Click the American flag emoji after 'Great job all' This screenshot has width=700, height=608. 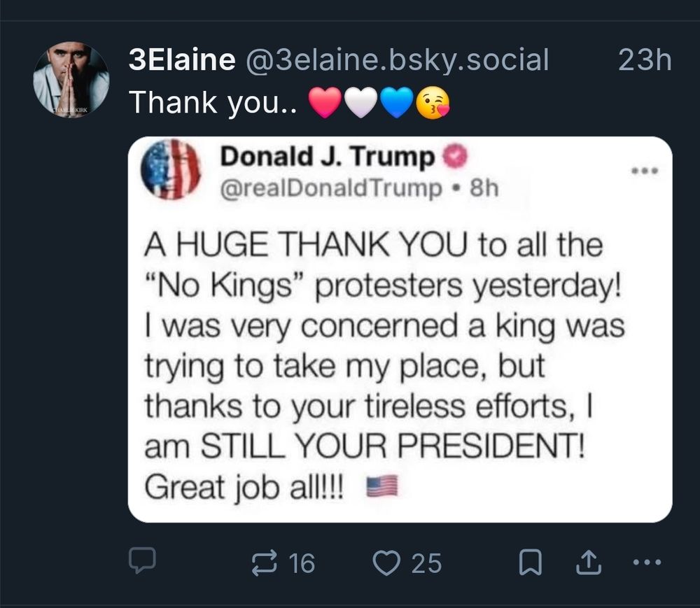(x=382, y=486)
